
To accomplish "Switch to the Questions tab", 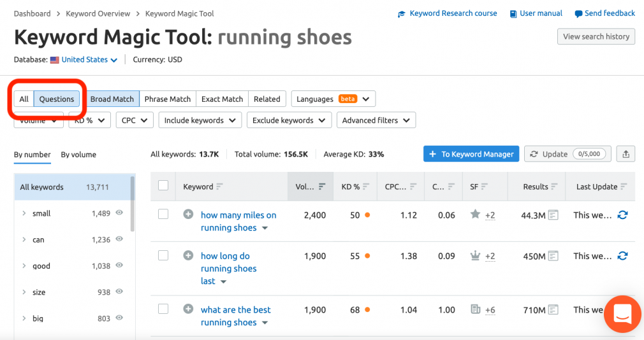I will (57, 99).
